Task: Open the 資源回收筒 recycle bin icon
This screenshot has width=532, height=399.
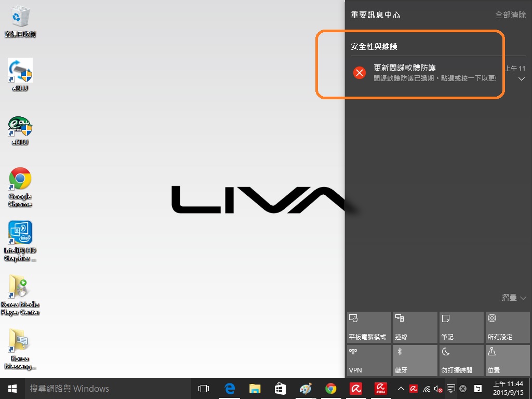Action: point(20,21)
